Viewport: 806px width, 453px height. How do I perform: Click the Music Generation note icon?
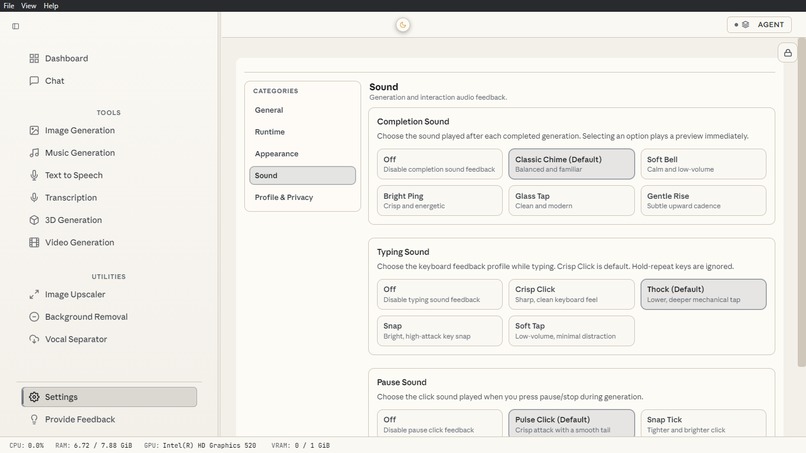click(34, 153)
